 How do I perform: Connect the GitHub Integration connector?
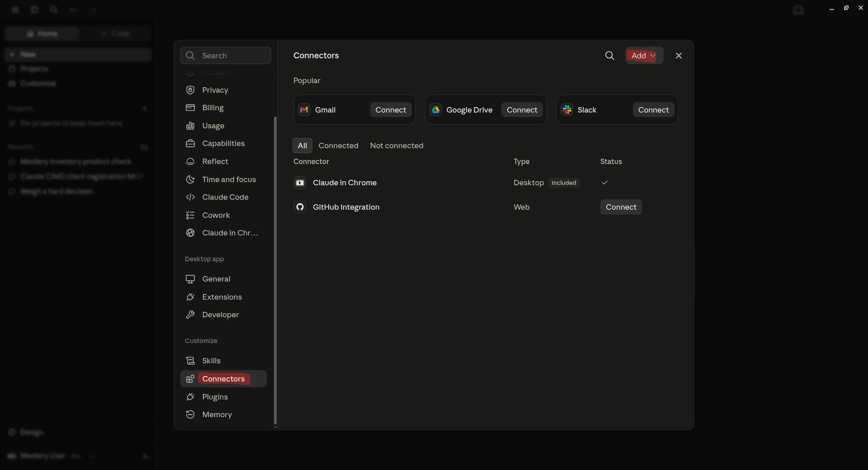point(621,207)
